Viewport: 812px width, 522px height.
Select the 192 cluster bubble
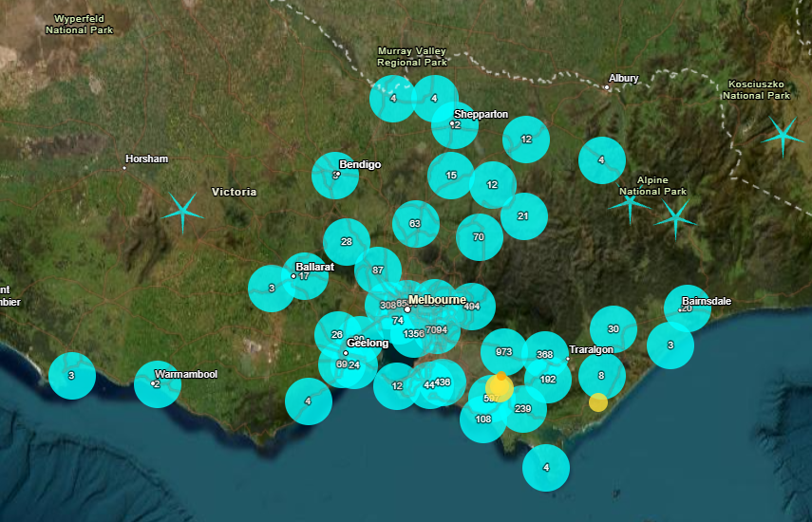(548, 380)
